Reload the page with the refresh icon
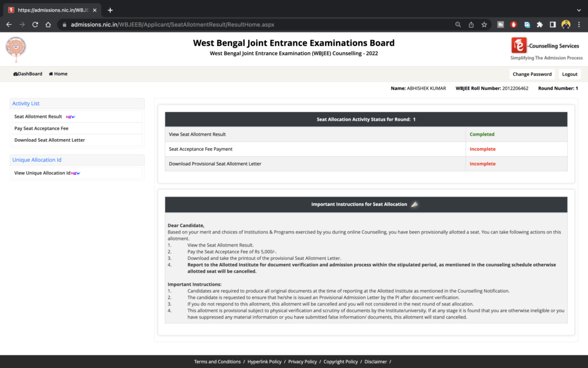The height and width of the screenshot is (368, 588). [x=35, y=24]
